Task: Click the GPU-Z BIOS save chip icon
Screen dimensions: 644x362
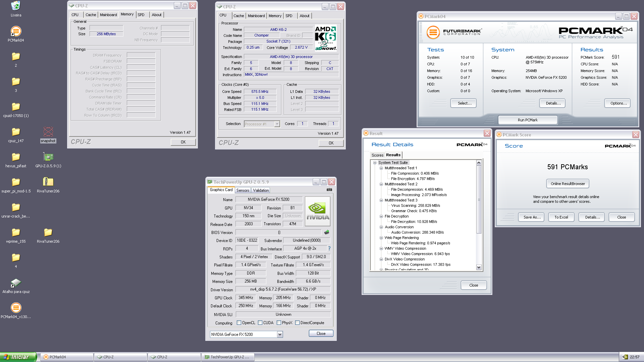Action: click(327, 232)
